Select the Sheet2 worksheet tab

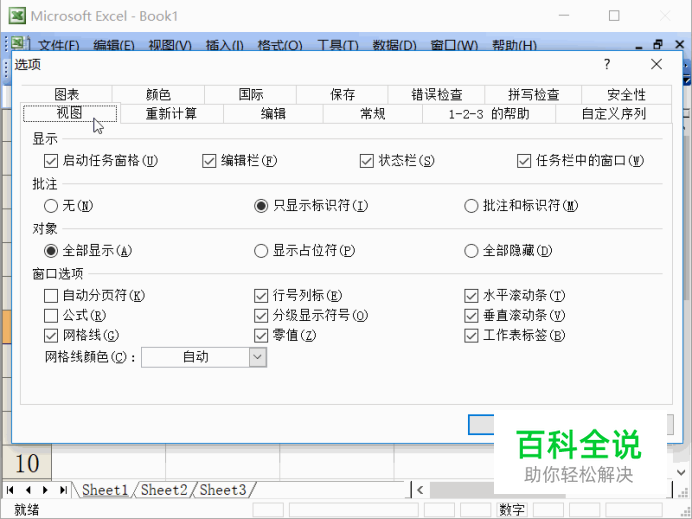pos(164,490)
